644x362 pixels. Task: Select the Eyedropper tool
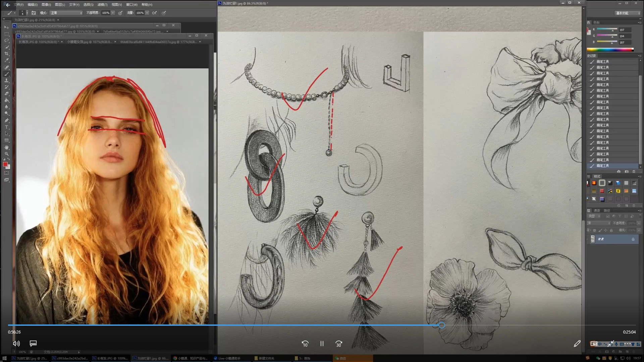6,60
